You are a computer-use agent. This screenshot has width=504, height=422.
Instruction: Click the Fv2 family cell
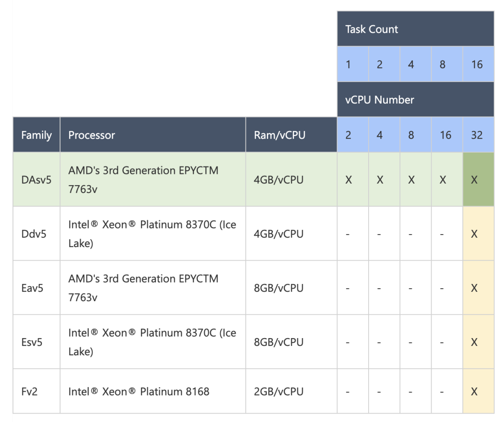click(x=36, y=391)
